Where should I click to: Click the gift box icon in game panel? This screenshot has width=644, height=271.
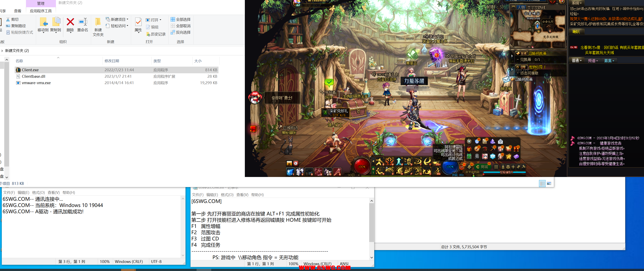pyautogui.click(x=469, y=149)
